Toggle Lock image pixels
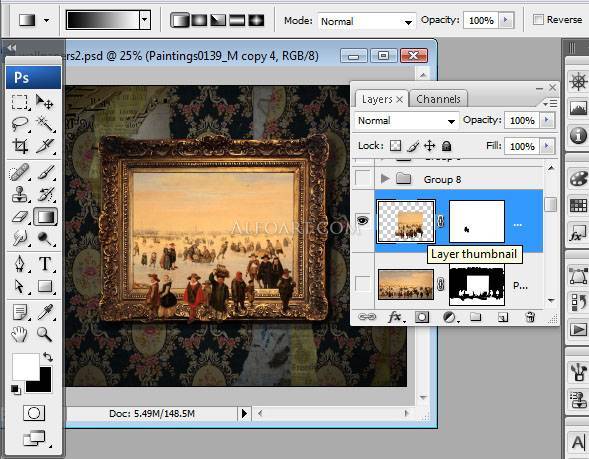The height and width of the screenshot is (459, 589). [412, 146]
